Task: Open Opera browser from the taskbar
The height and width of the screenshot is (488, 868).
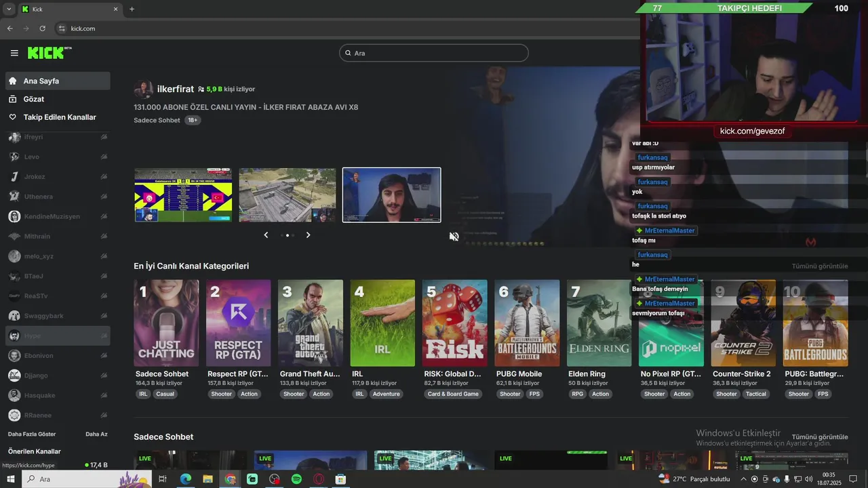Action: pos(319,479)
